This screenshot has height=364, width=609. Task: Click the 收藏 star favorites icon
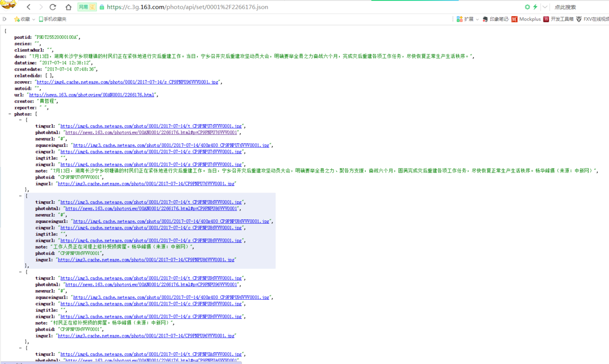coord(17,19)
